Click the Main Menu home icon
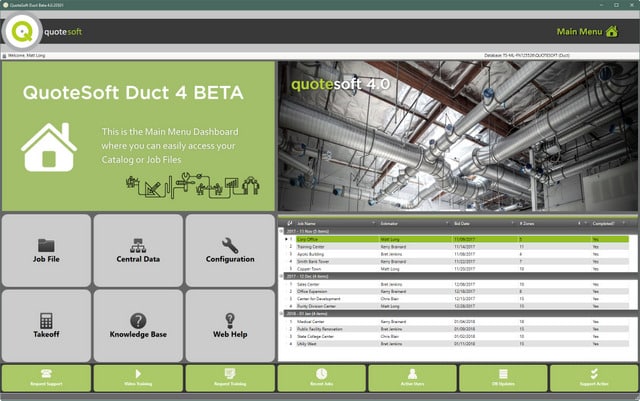The height and width of the screenshot is (401, 640). (x=611, y=31)
